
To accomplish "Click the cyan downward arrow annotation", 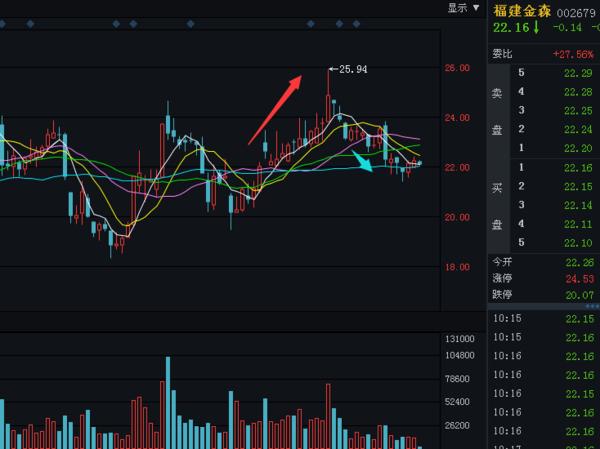I will (362, 162).
